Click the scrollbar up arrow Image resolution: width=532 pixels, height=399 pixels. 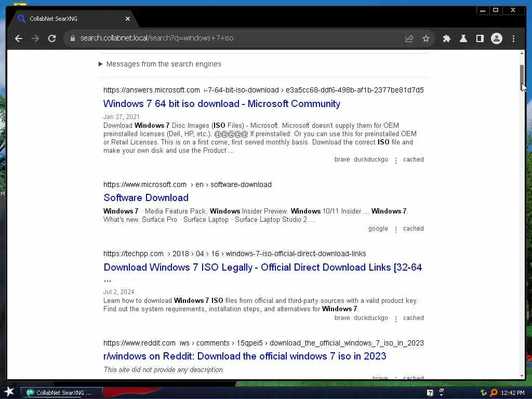point(522,54)
